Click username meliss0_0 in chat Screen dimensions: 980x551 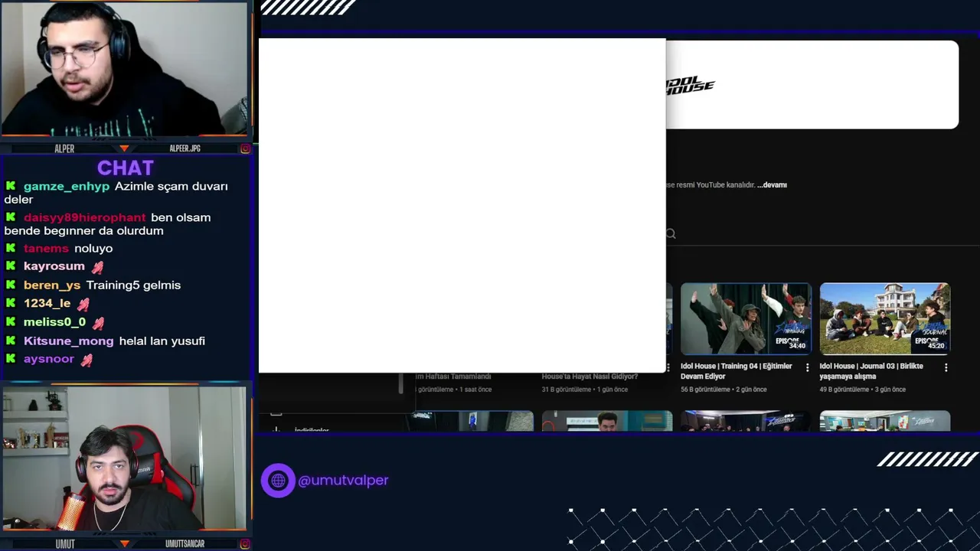(55, 322)
